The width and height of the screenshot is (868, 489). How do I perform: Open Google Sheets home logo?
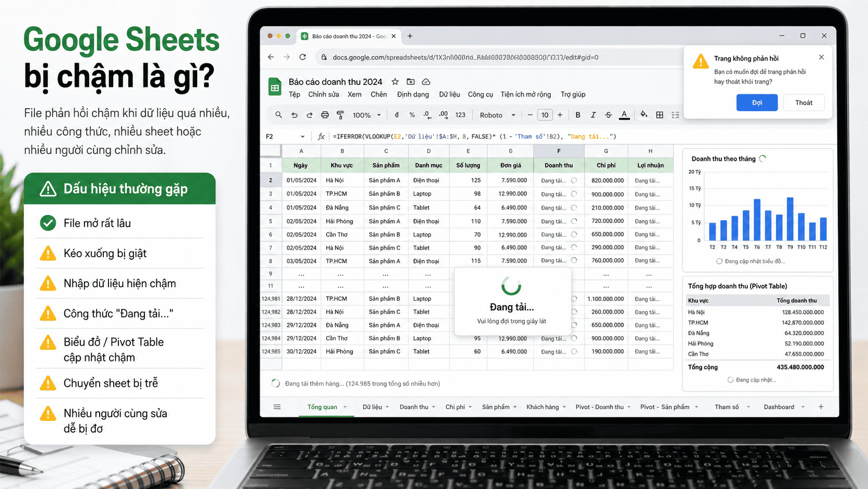point(275,87)
